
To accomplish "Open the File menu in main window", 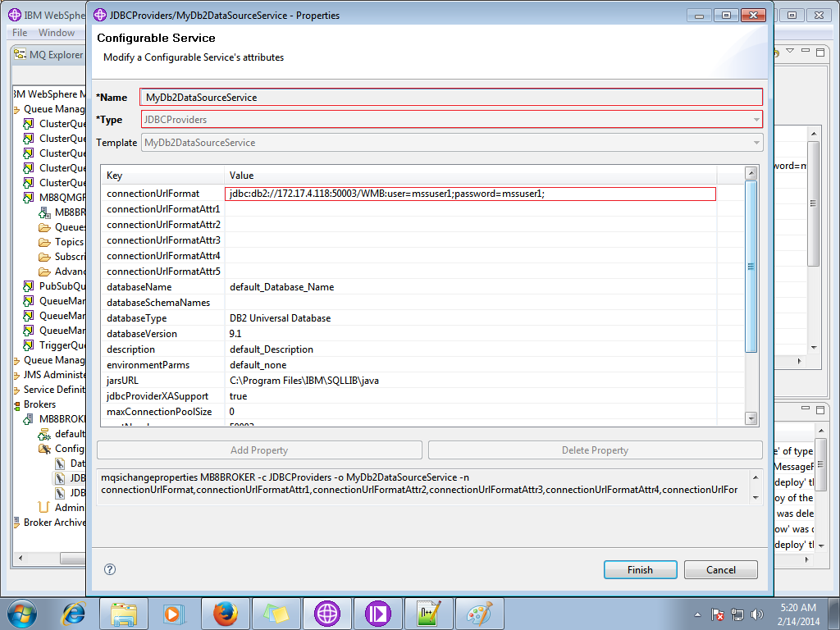I will click(x=20, y=32).
